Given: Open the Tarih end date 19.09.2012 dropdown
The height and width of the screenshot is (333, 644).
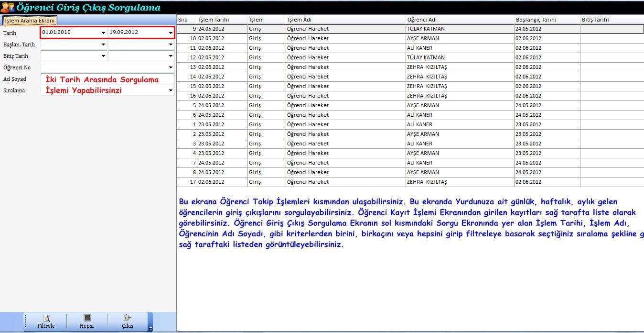Looking at the screenshot, I should 171,33.
